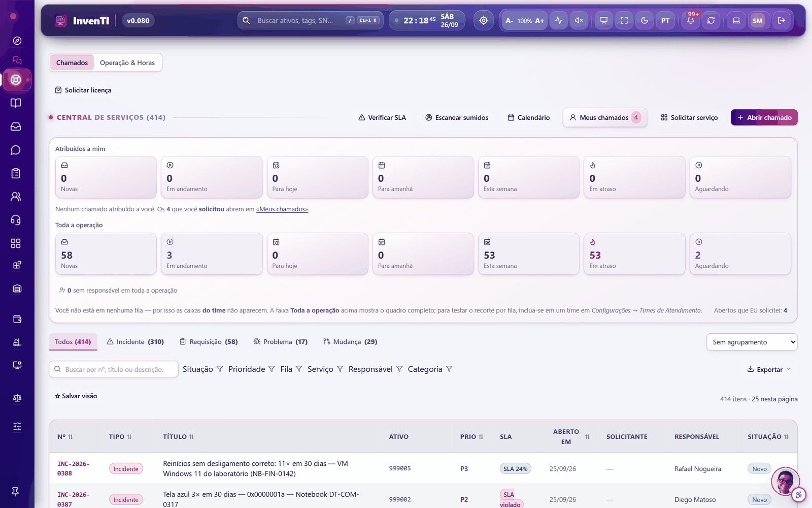This screenshot has width=812, height=508.
Task: Select the 58 Novas card in Toda a operação
Action: point(106,253)
